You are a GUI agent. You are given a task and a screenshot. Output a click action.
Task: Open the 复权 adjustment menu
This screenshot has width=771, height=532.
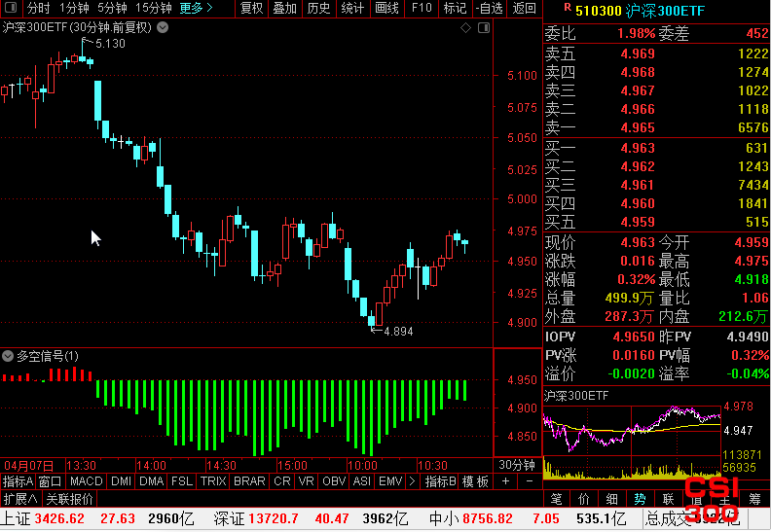tap(251, 8)
